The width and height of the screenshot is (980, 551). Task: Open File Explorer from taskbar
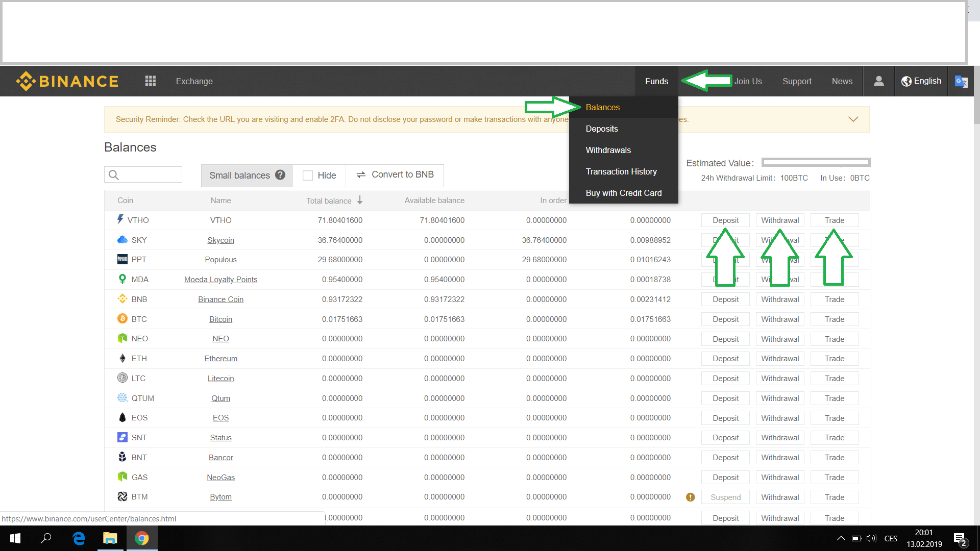point(110,538)
